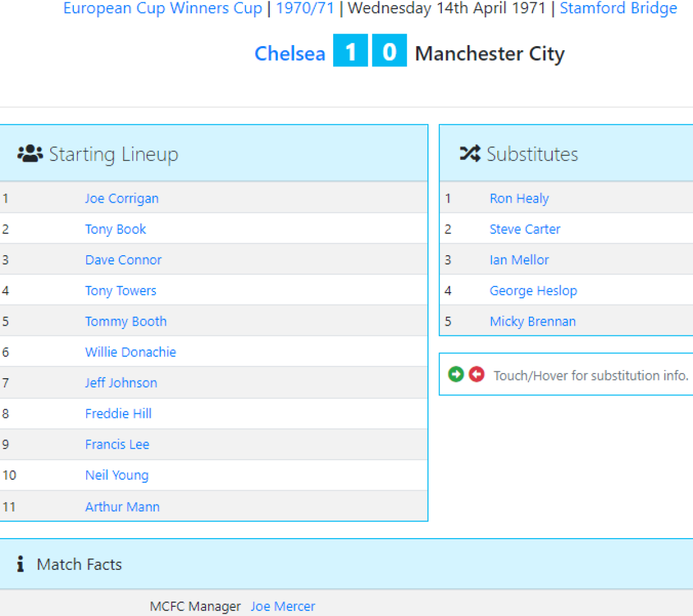Click the Match Facts info icon
This screenshot has height=616, width=693.
pyautogui.click(x=21, y=564)
